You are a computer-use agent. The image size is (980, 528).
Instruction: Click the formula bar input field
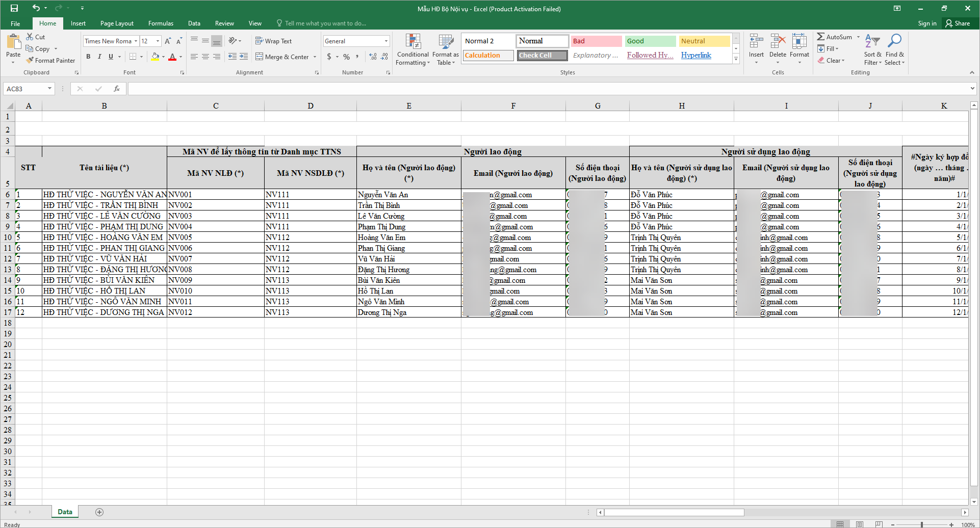point(546,89)
